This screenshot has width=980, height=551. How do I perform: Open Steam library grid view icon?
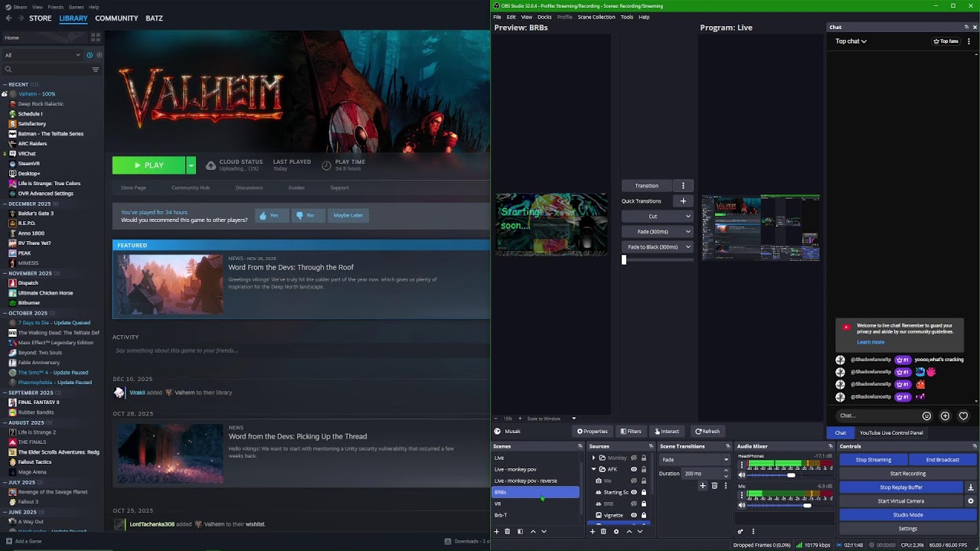tap(96, 37)
